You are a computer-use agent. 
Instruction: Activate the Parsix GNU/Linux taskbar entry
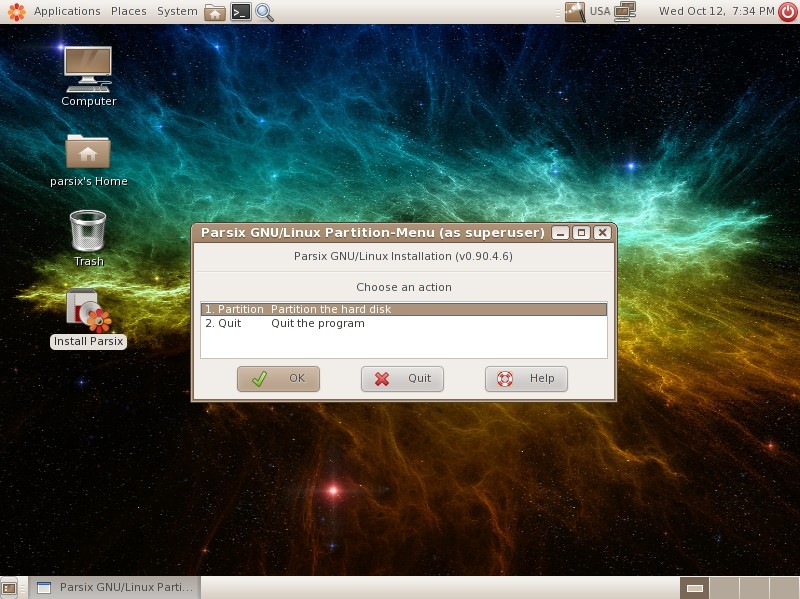[114, 588]
